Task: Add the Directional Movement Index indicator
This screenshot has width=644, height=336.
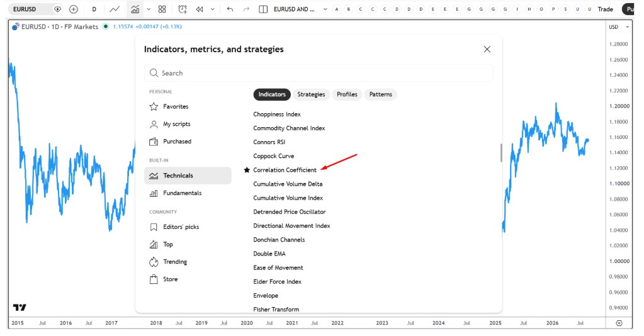Action: point(291,226)
